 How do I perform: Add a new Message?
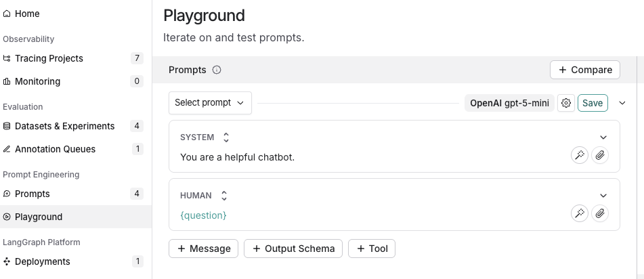coord(204,249)
